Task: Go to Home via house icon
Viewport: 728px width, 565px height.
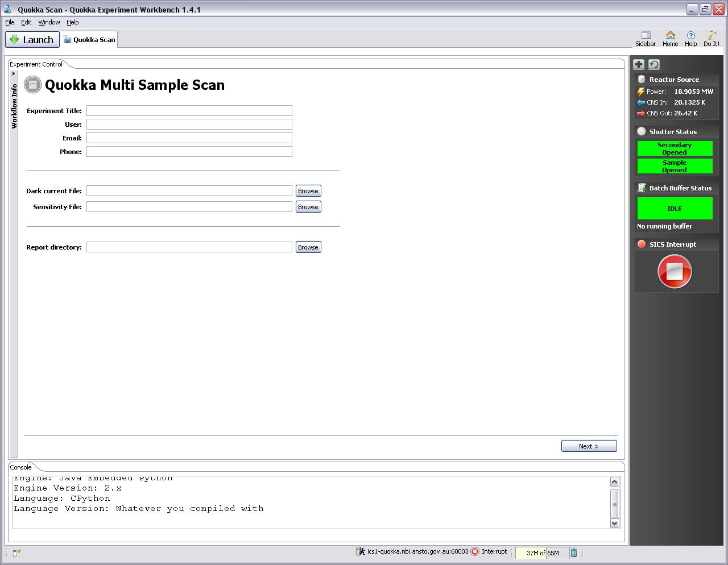Action: pos(670,35)
